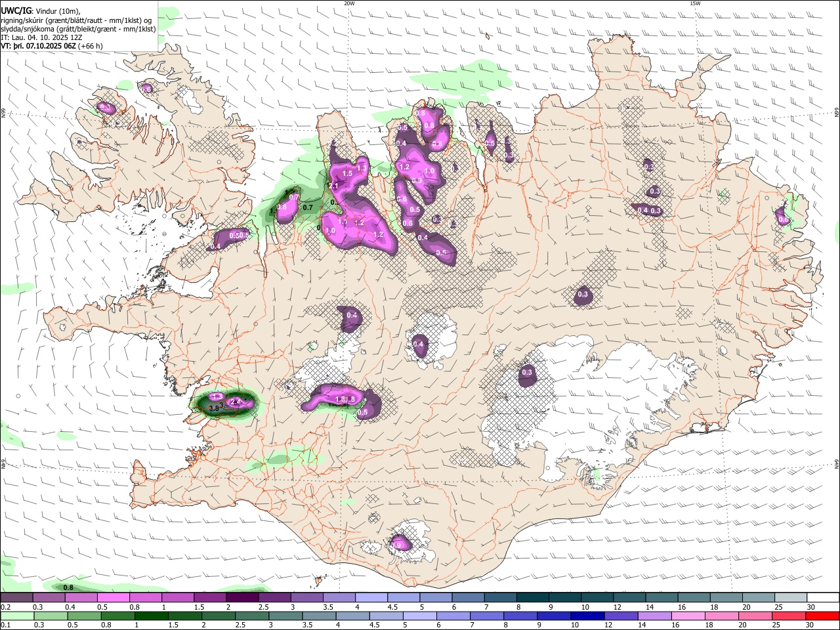This screenshot has width=840, height=630.
Task: Pick the dark teal 8–9 swatch in the upper scale
Action: tap(532, 597)
